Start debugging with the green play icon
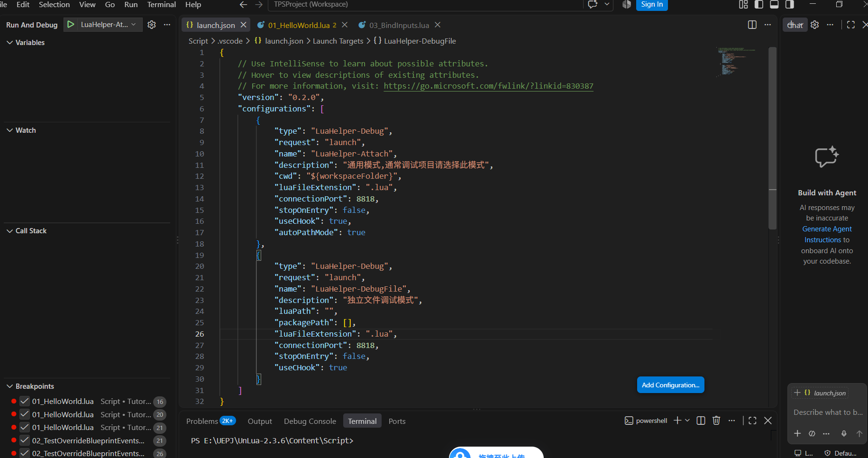 (x=71, y=25)
